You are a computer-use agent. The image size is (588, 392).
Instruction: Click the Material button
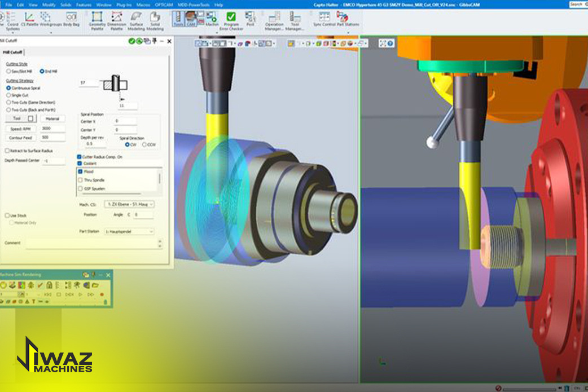[52, 118]
